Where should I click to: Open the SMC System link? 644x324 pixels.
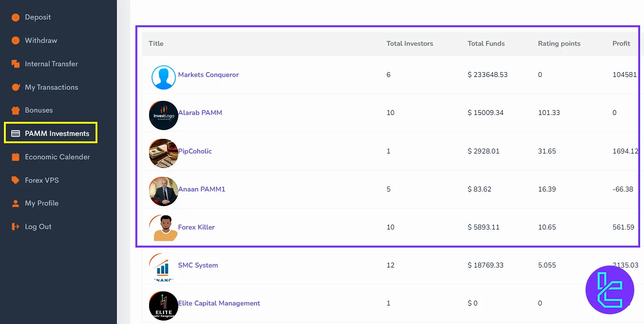[198, 265]
